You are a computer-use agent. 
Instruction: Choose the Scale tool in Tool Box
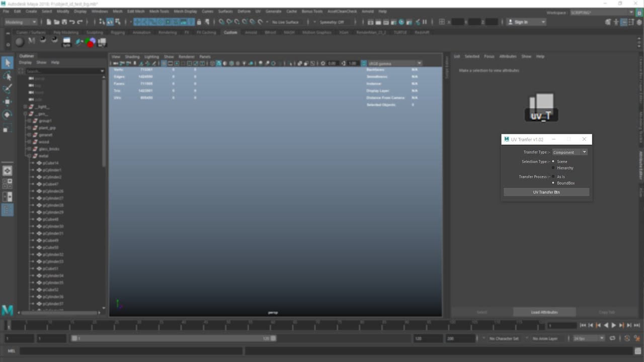pos(7,128)
